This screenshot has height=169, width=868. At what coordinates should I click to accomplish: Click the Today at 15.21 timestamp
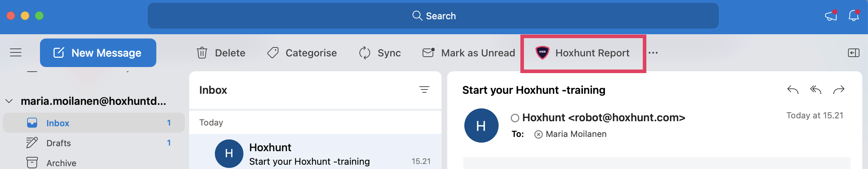pyautogui.click(x=815, y=116)
